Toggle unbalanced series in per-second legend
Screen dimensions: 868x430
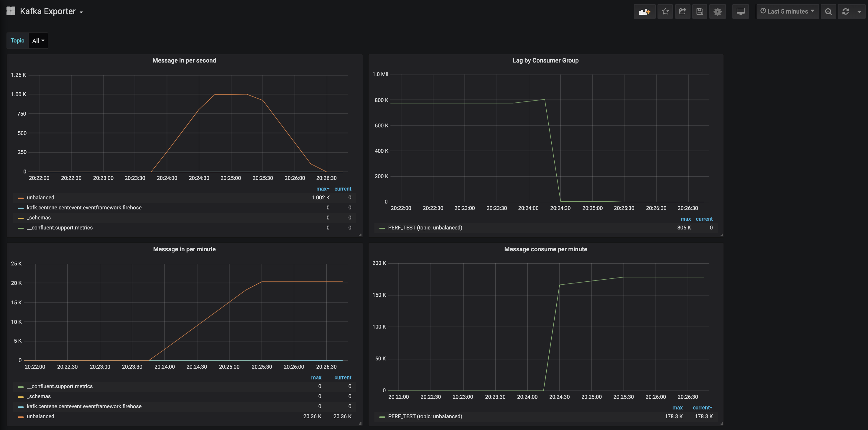(40, 198)
